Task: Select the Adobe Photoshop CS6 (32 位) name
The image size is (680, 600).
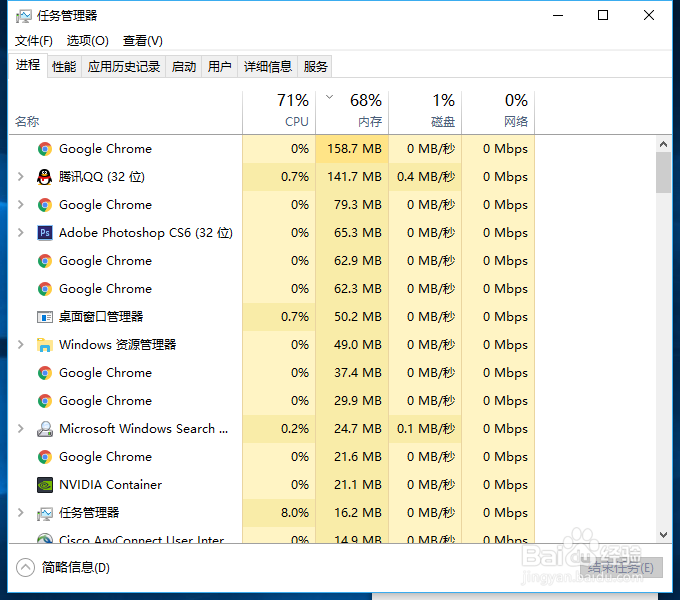Action: point(146,233)
